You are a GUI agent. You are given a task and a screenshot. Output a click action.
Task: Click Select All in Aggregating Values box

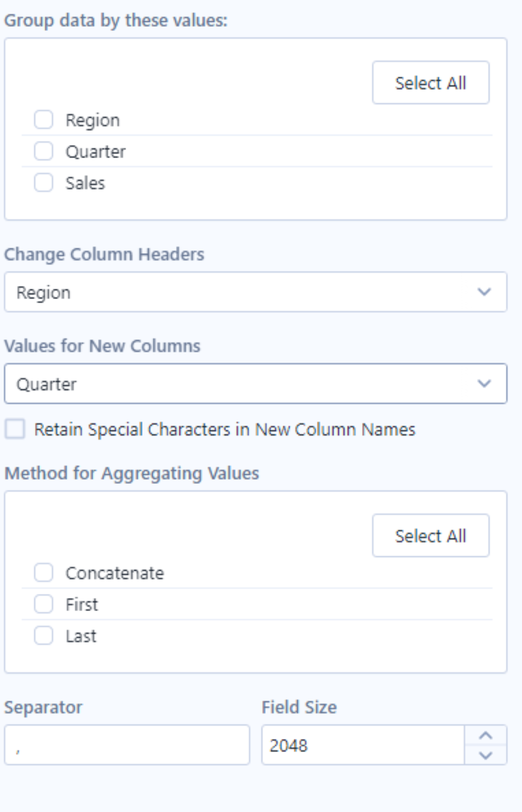pyautogui.click(x=431, y=536)
